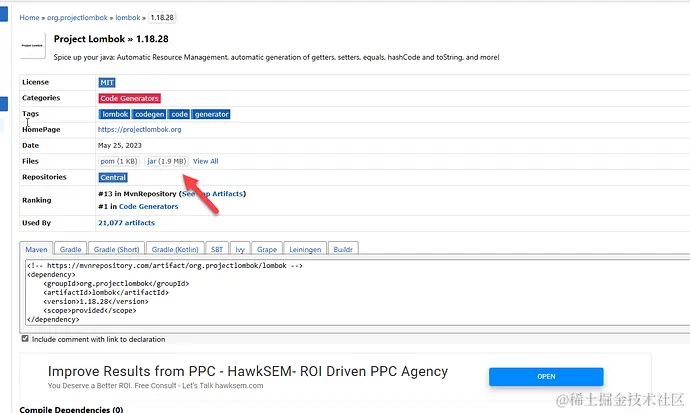The height and width of the screenshot is (413, 690).
Task: Switch to the Maven tab
Action: [36, 249]
